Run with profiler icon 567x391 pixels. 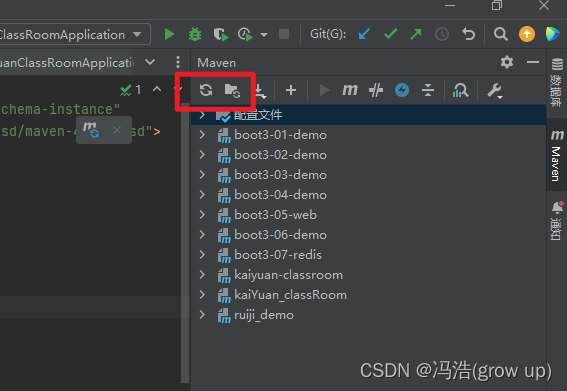(245, 34)
